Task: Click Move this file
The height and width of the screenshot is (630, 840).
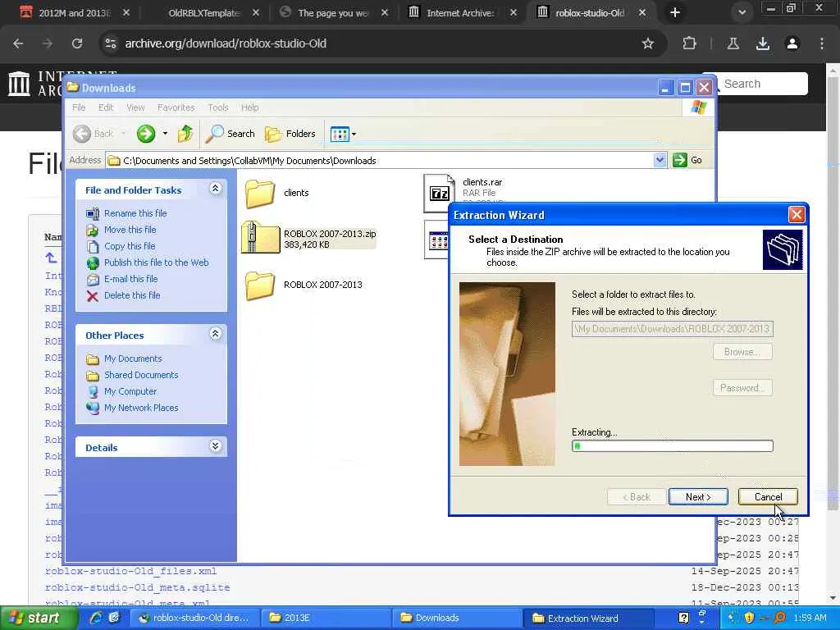Action: click(130, 230)
